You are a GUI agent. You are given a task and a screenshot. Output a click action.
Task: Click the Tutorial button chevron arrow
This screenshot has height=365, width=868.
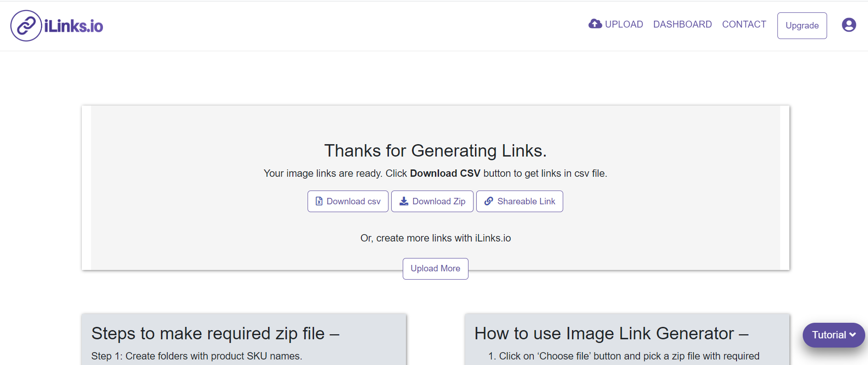coord(852,335)
